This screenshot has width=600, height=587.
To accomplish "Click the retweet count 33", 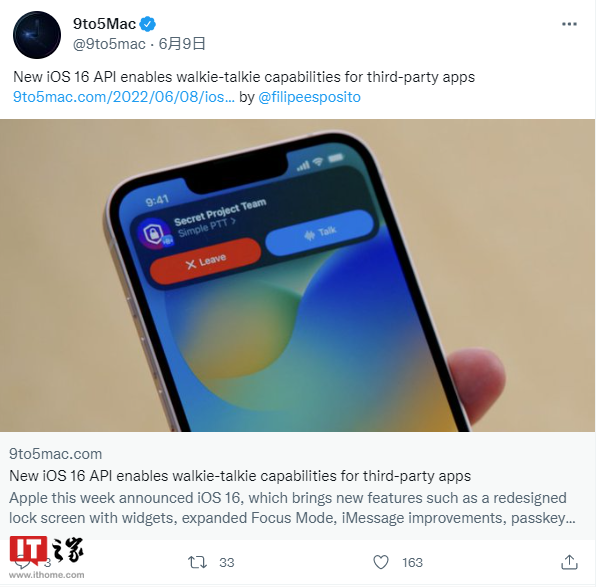I will coord(227,563).
